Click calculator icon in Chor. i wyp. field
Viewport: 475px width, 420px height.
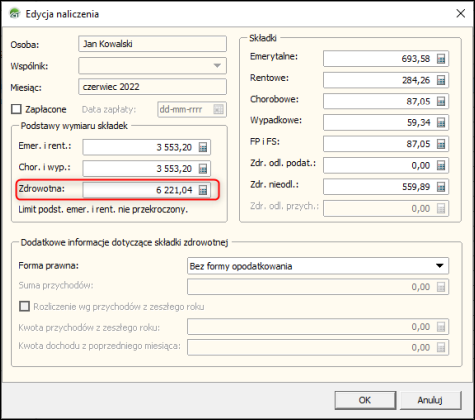(x=203, y=169)
